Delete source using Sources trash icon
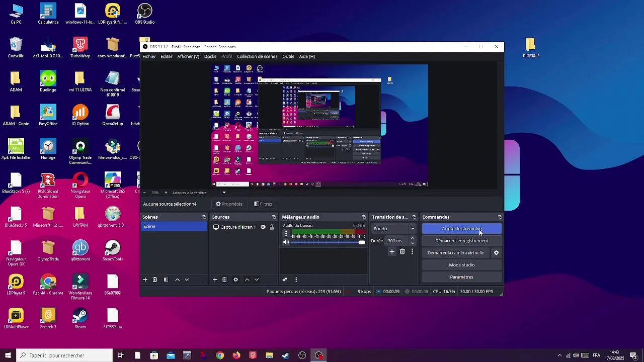The image size is (644, 362). pyautogui.click(x=224, y=280)
